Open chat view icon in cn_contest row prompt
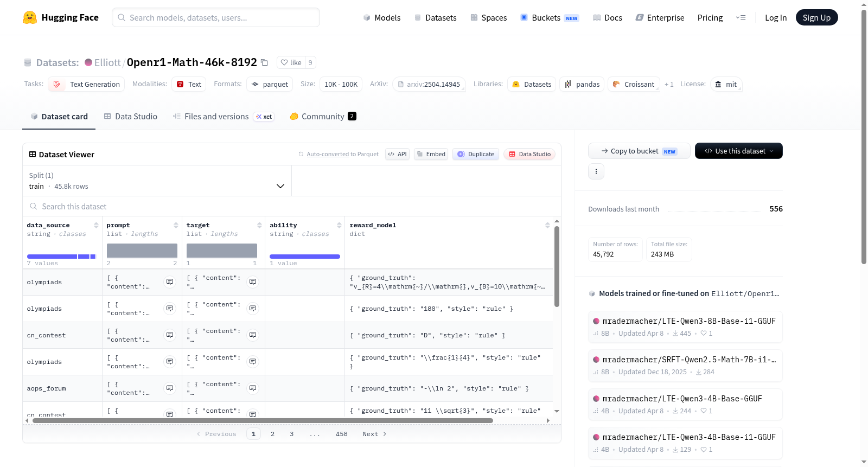 click(170, 335)
